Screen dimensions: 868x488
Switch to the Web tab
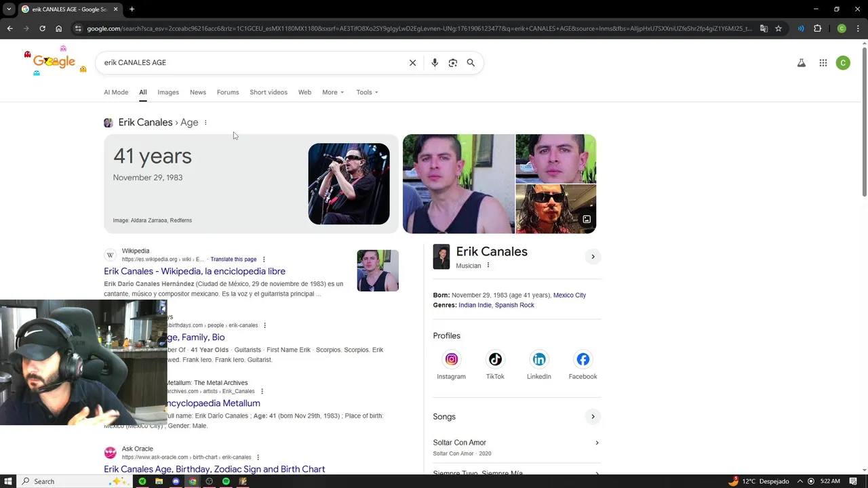click(x=304, y=92)
